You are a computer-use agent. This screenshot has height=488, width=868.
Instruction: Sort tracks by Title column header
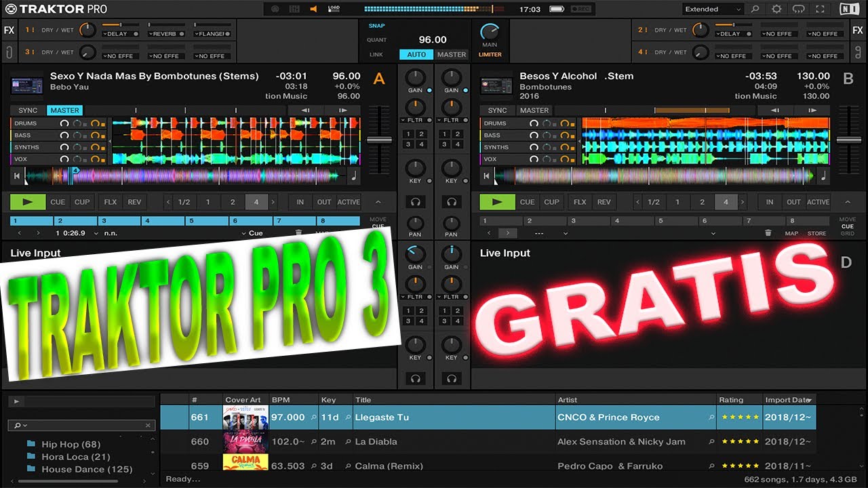point(454,400)
